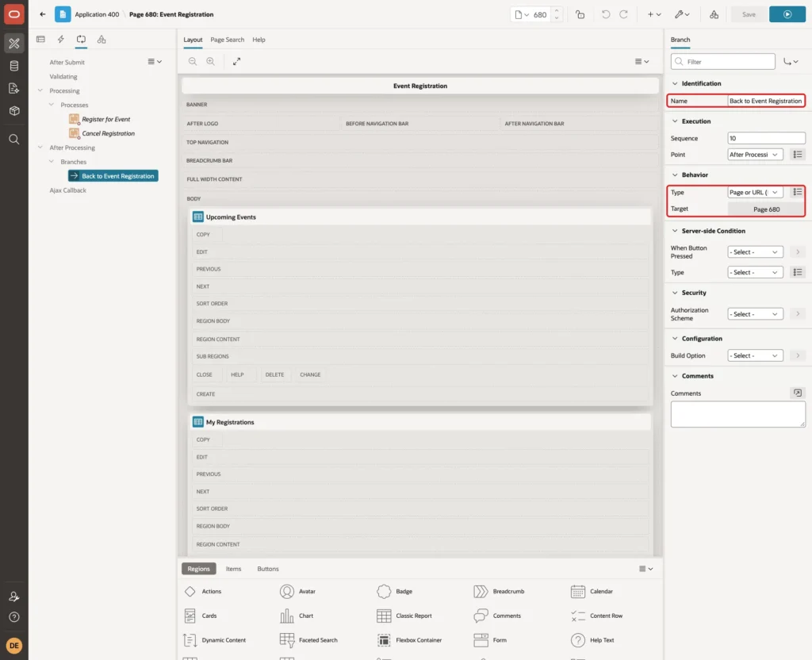
Task: Click the Target Page 680 button
Action: click(766, 209)
